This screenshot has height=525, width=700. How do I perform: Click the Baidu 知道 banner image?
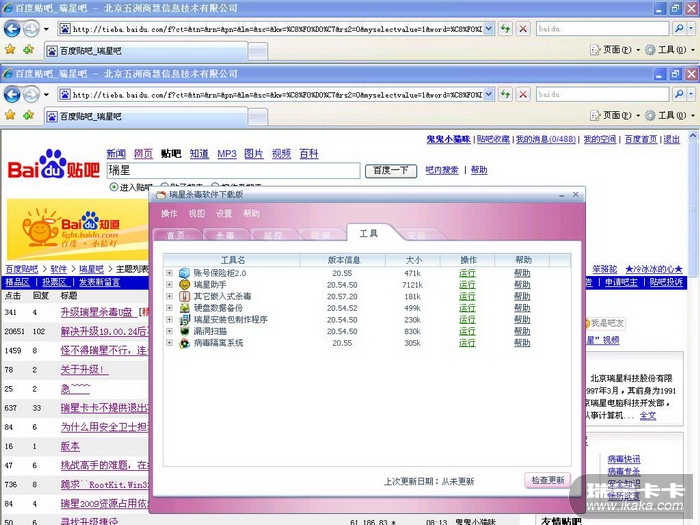coord(78,229)
